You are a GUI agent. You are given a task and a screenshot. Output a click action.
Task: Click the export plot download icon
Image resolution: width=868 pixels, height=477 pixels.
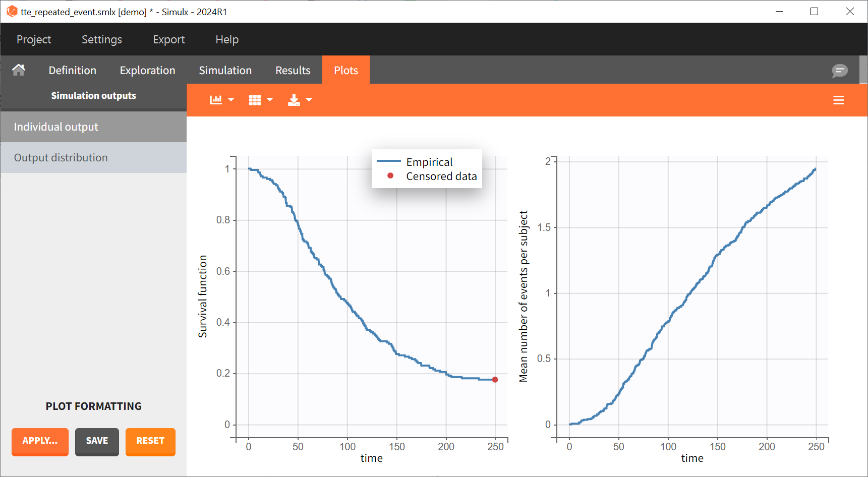tap(294, 100)
